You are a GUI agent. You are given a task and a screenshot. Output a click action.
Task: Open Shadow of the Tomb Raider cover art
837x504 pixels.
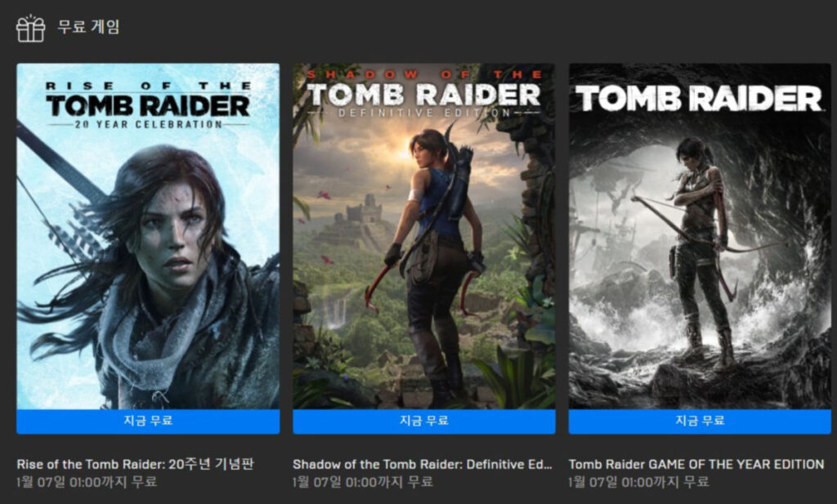coord(424,236)
